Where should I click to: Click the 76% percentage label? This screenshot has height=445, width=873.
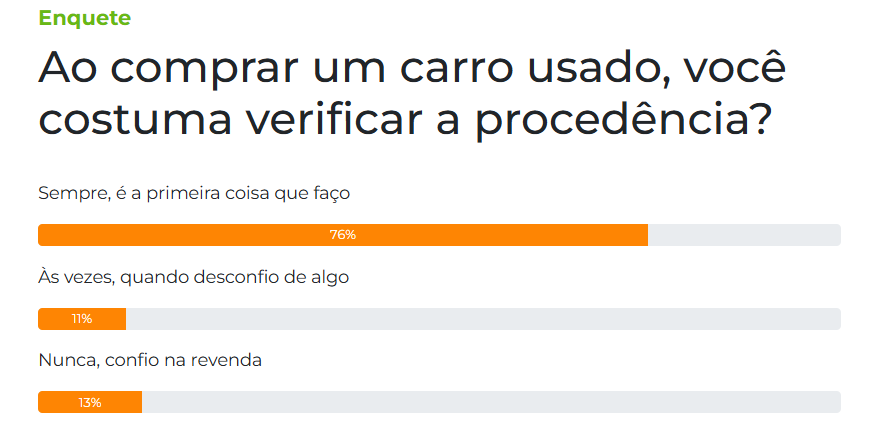[x=343, y=235]
